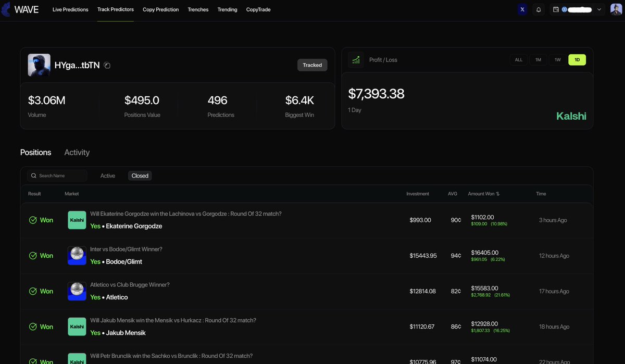
Task: Click the Kalshi platform logo
Action: coord(571,116)
